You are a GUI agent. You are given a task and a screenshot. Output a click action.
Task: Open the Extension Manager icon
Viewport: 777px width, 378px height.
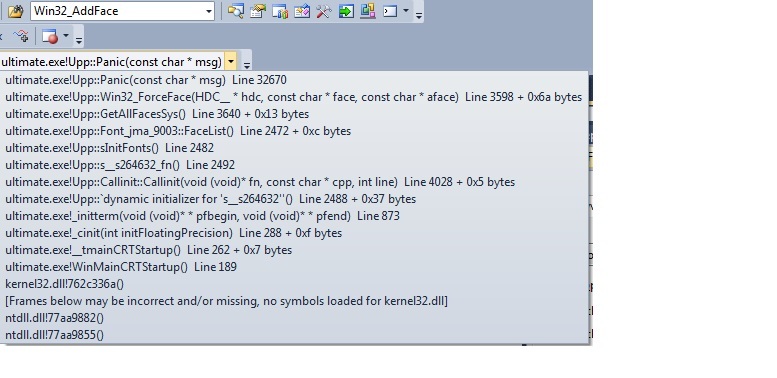point(368,11)
